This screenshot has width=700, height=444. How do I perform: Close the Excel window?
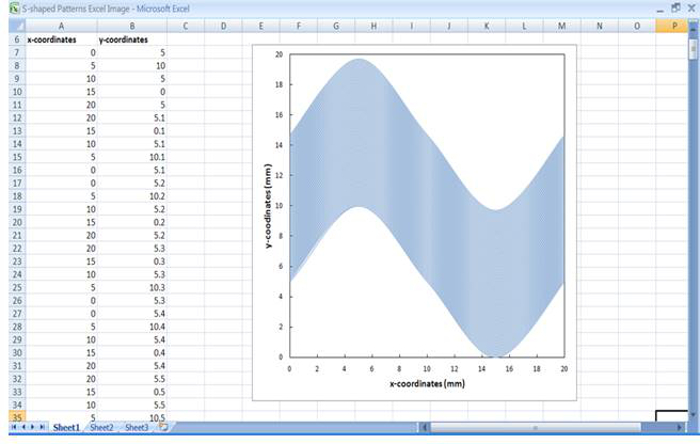(692, 8)
